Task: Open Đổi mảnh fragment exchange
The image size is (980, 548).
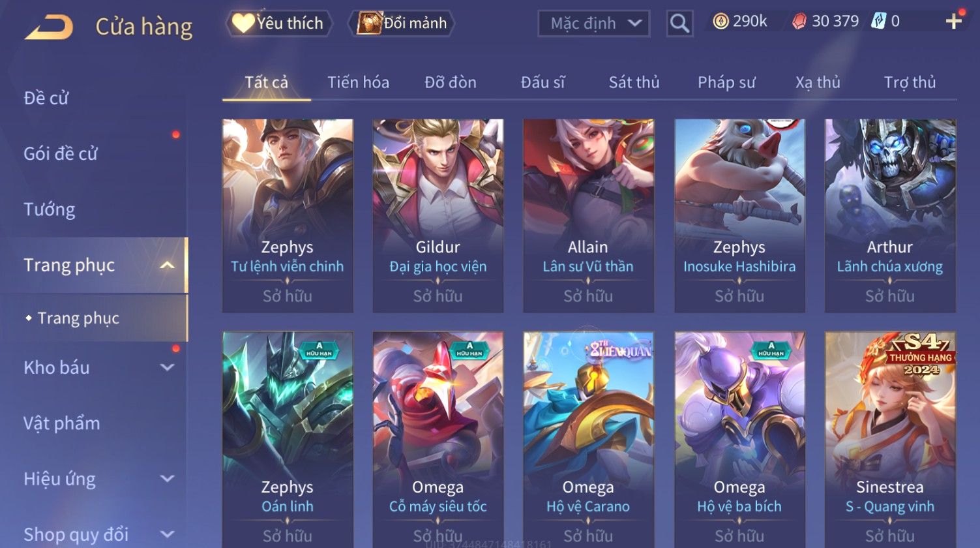Action: 402,23
